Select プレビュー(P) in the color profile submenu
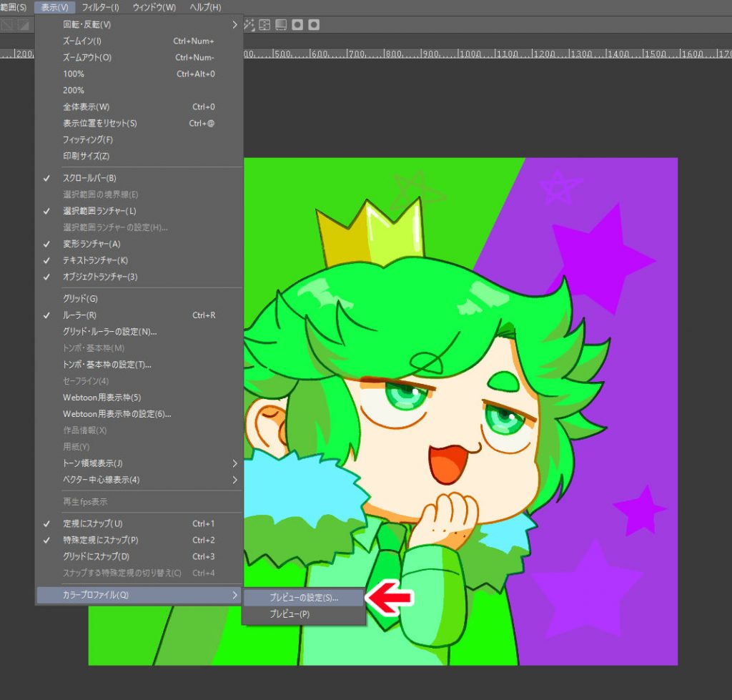Viewport: 732px width, 700px height. click(290, 614)
